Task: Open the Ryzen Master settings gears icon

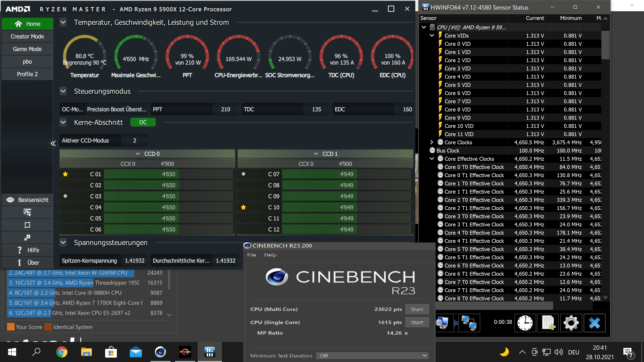Action: pos(27,237)
